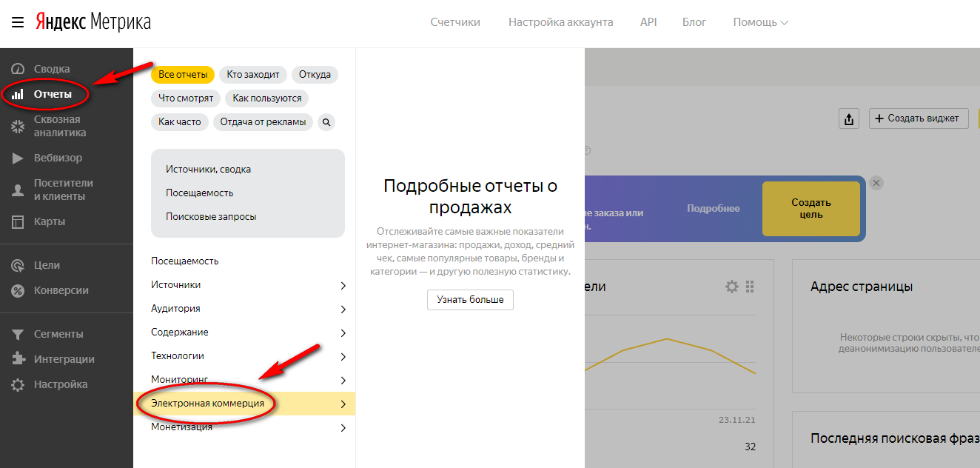Select the Отдача от рекламы filter tab
980x468 pixels.
coord(263,122)
